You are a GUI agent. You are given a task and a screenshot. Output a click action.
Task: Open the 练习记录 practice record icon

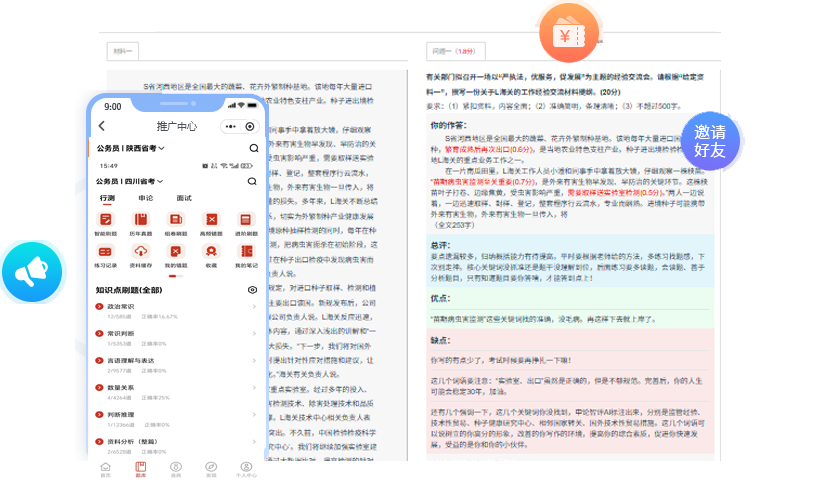click(x=105, y=251)
